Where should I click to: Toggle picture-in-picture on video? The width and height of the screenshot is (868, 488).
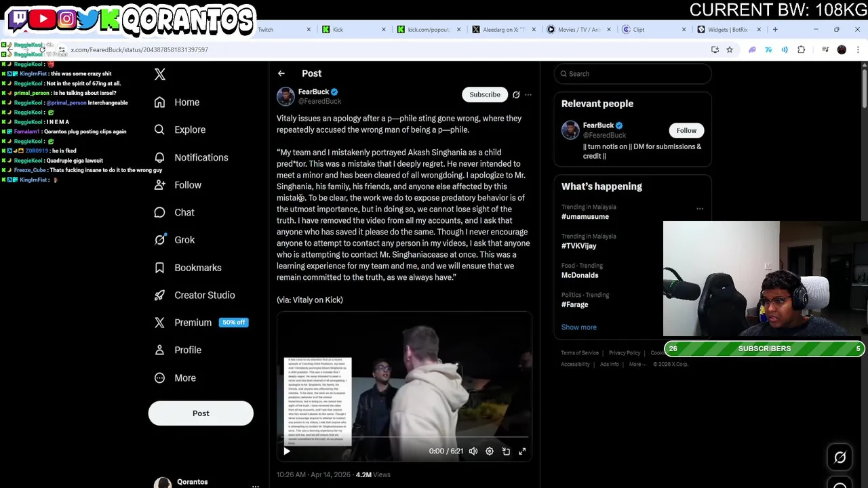coord(506,451)
